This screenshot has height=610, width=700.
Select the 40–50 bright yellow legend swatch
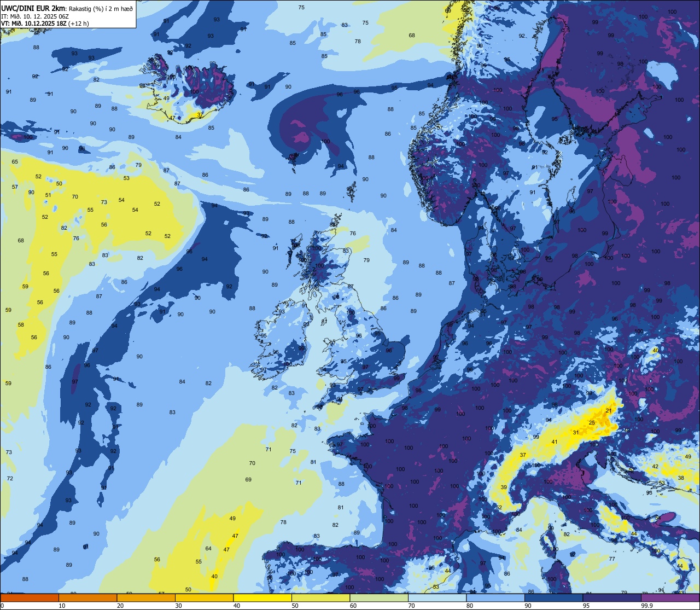click(262, 598)
